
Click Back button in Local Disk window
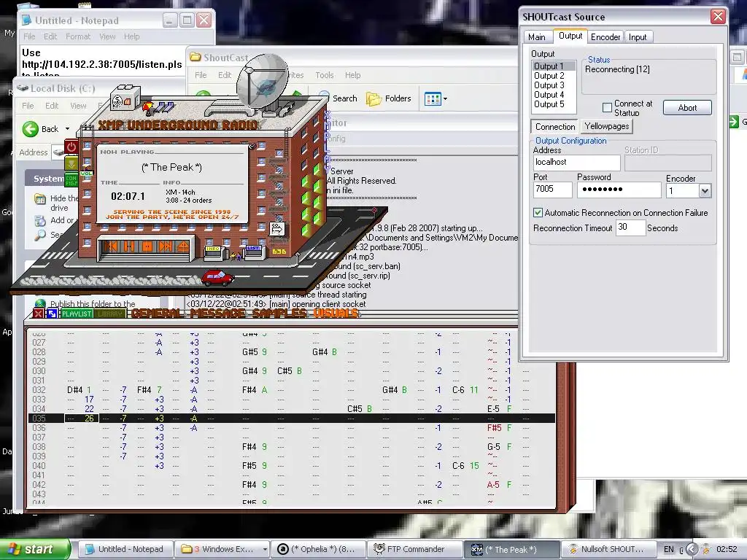pos(41,128)
